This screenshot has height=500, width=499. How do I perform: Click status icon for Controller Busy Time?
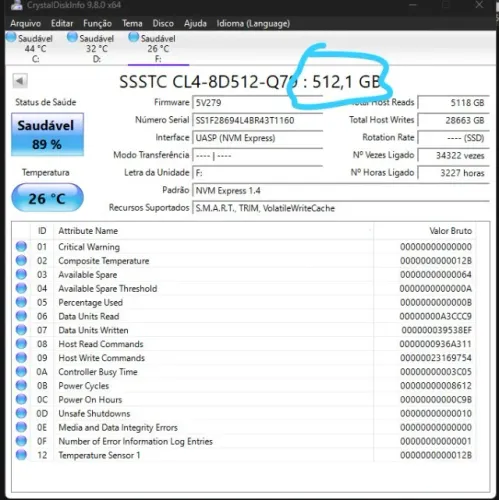(21, 372)
